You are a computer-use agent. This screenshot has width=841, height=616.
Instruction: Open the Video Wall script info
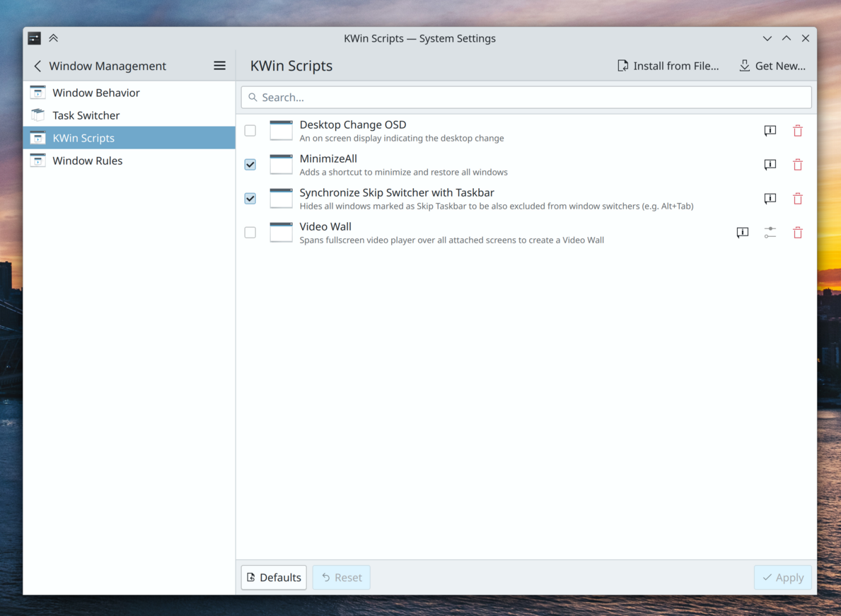tap(742, 232)
